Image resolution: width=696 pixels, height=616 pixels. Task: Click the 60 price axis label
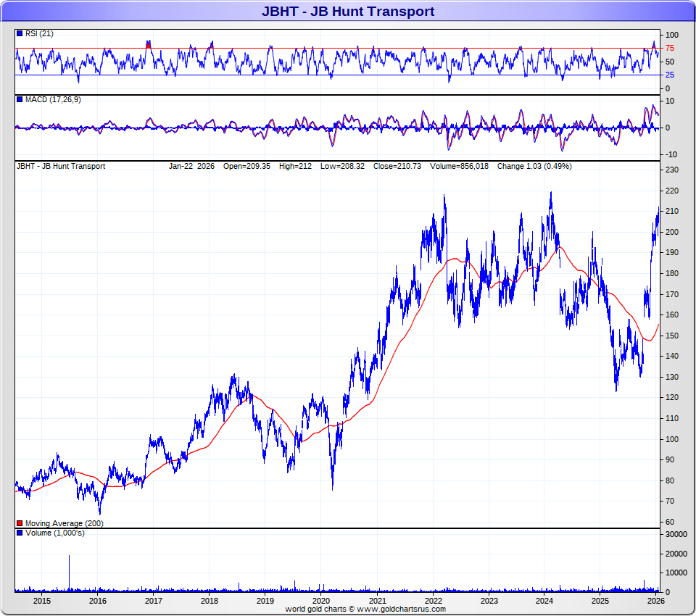[x=670, y=523]
